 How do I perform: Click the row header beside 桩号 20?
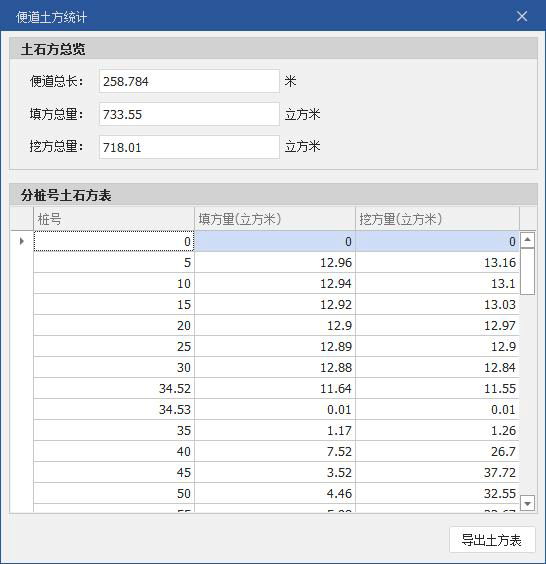coord(22,326)
